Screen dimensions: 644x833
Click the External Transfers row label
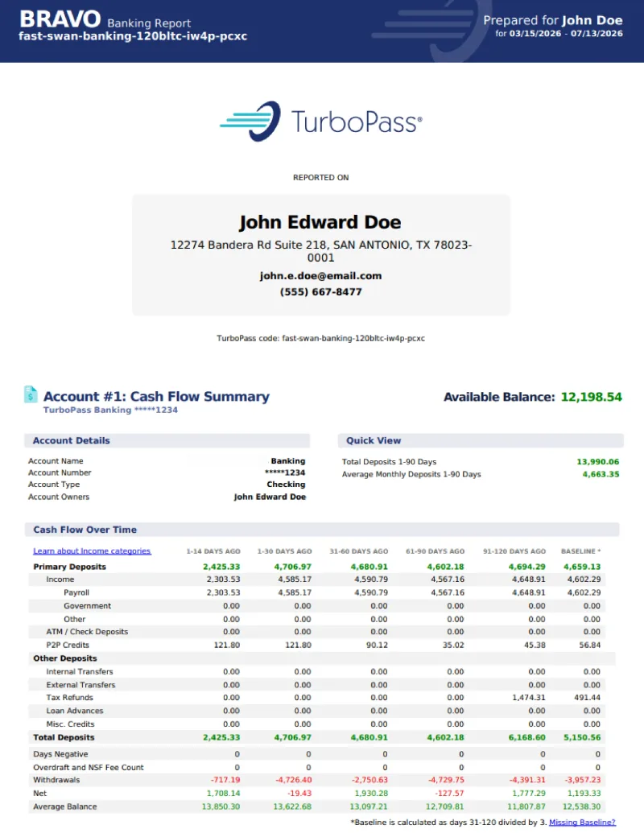point(80,685)
